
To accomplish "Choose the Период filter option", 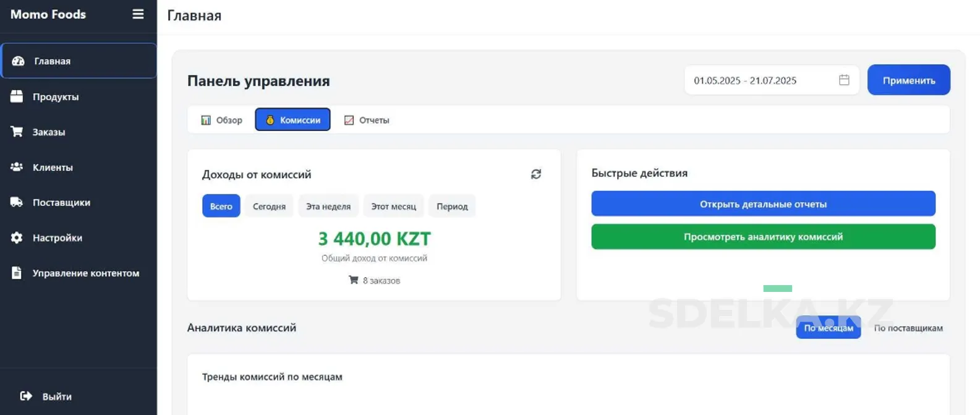I will (x=452, y=206).
